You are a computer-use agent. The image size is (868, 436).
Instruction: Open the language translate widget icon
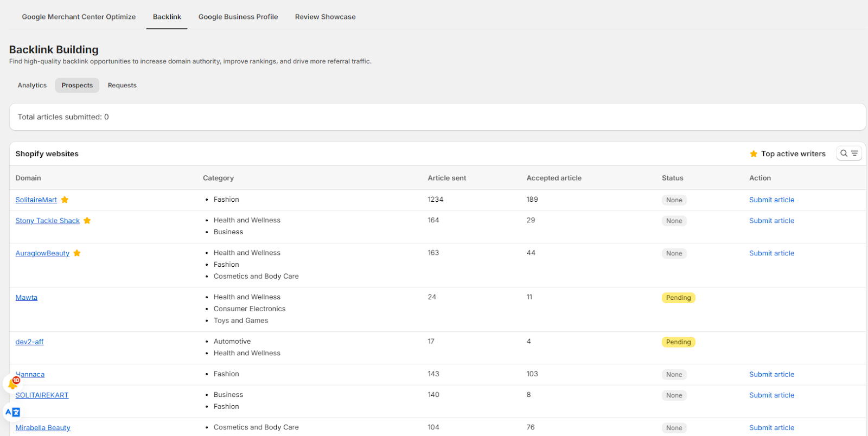12,412
